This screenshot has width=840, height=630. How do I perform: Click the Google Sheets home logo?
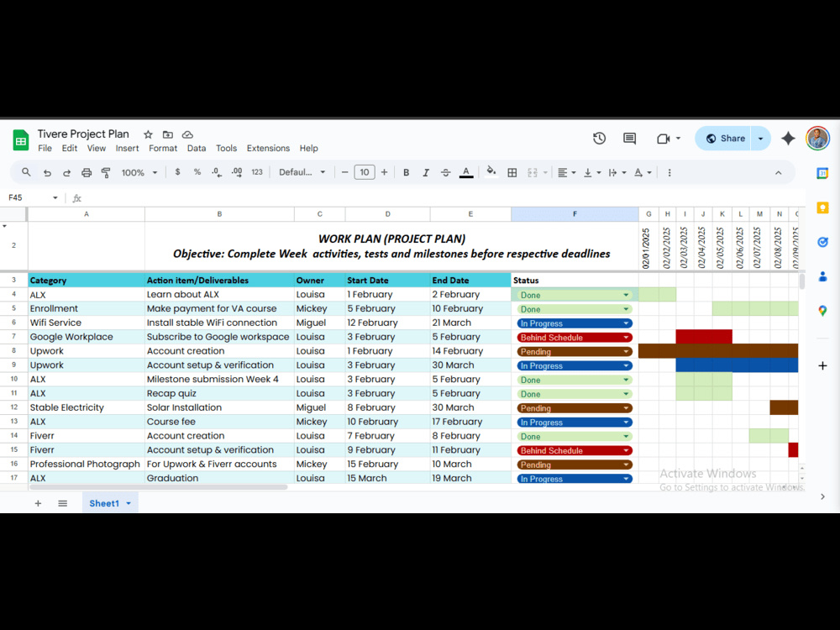[20, 141]
